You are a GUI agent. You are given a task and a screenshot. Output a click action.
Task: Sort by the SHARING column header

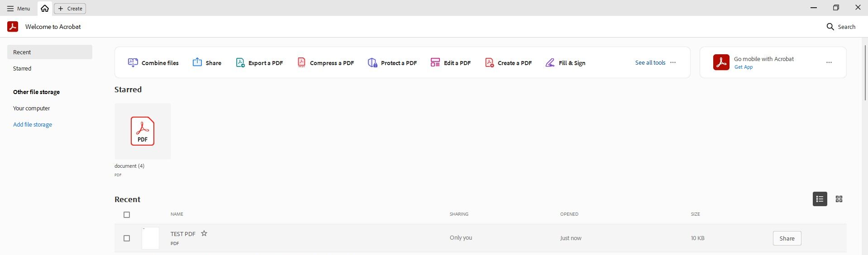[x=459, y=214]
